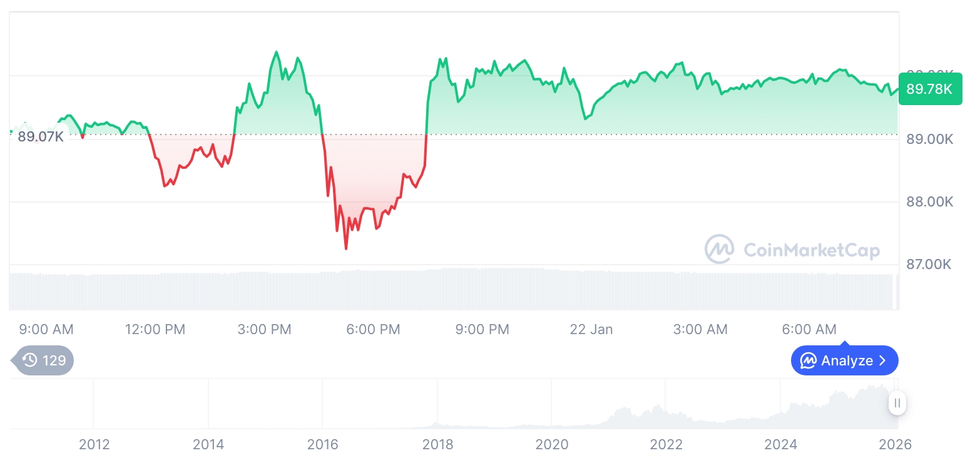Select 2018 in the range navigator

(x=437, y=445)
